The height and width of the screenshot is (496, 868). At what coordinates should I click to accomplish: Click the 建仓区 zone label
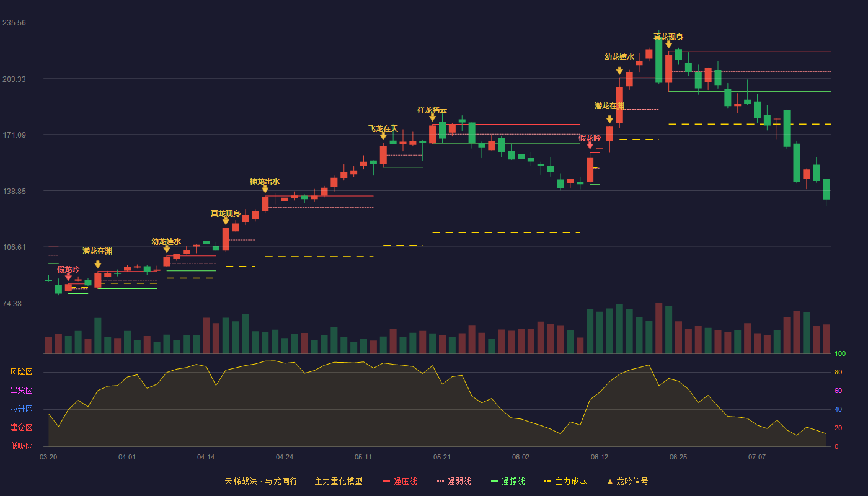point(21,428)
